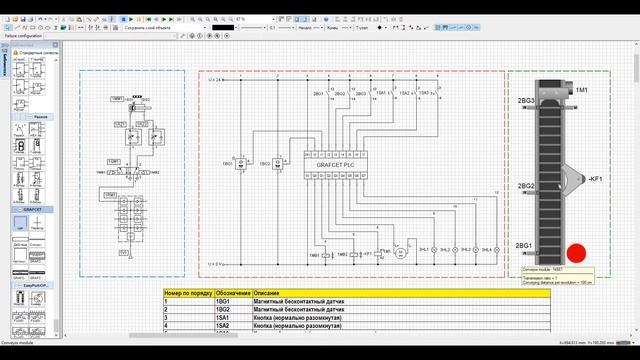Click the horizontal canvas scrollbar thumb

(184, 336)
